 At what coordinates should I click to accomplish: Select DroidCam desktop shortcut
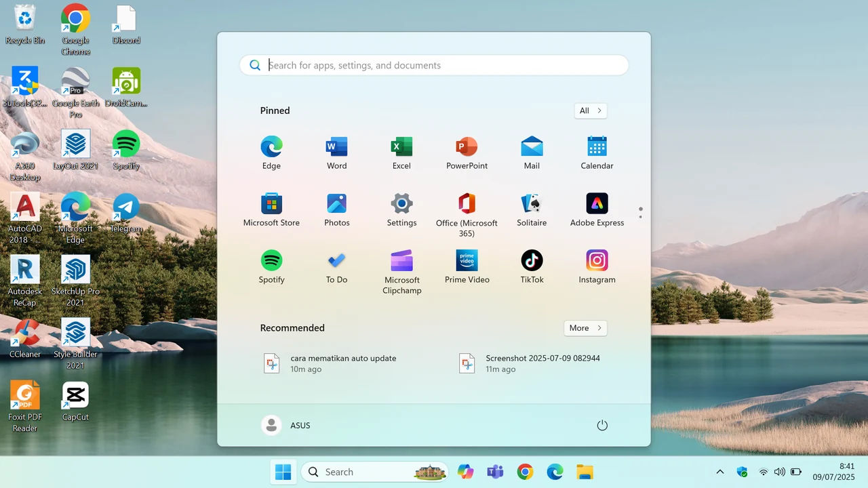(x=126, y=87)
